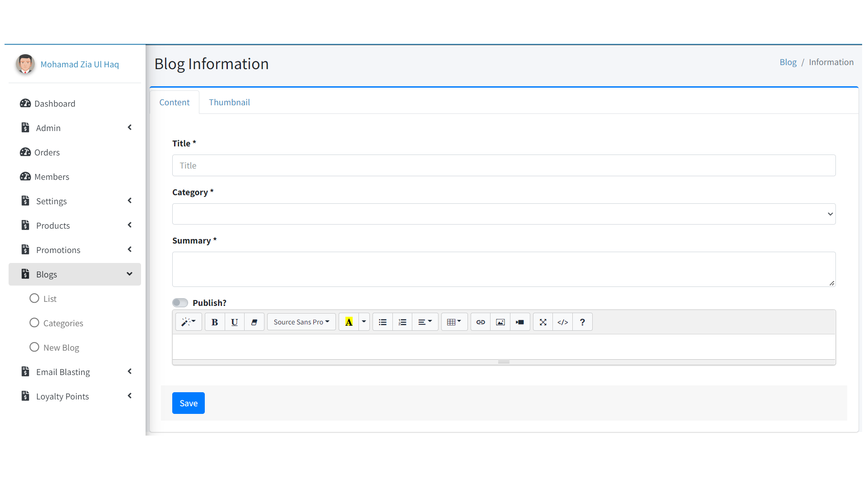Click the insert picture icon
The image size is (868, 488).
500,322
